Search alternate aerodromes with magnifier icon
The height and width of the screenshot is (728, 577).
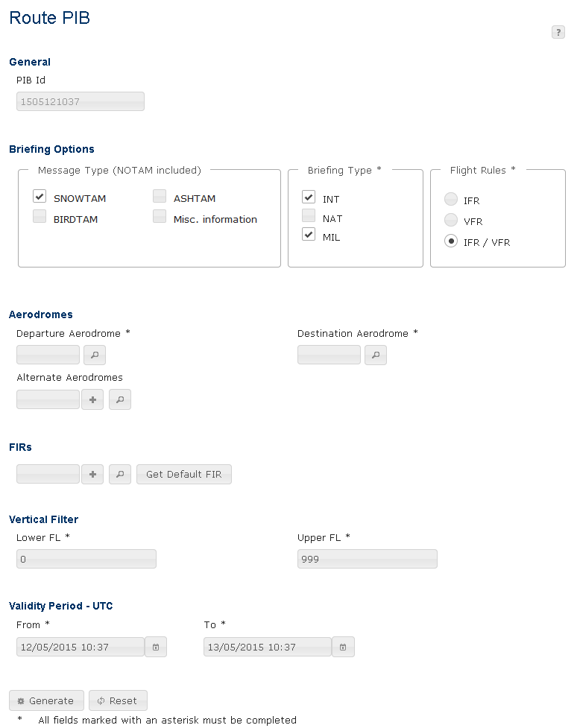coord(120,400)
